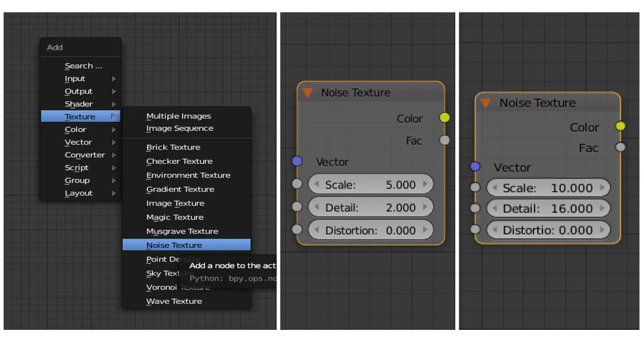
Task: Open the Shader submenu
Action: tap(80, 104)
